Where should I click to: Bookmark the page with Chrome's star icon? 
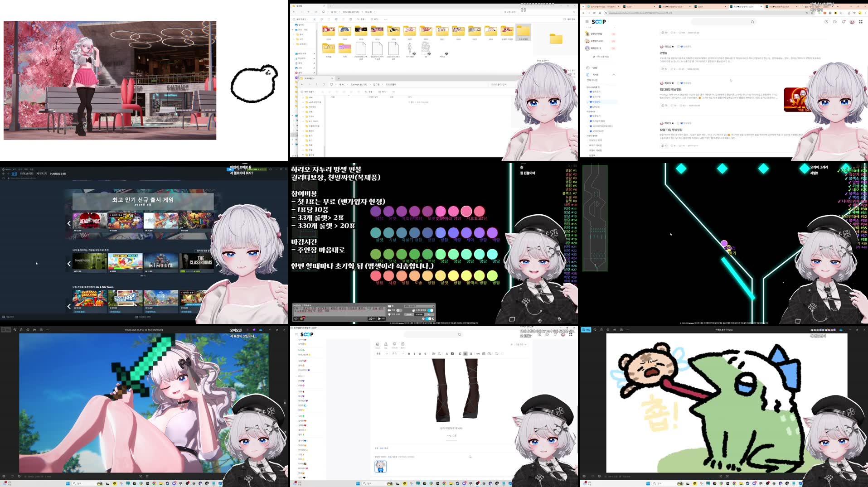pyautogui.click(x=808, y=13)
